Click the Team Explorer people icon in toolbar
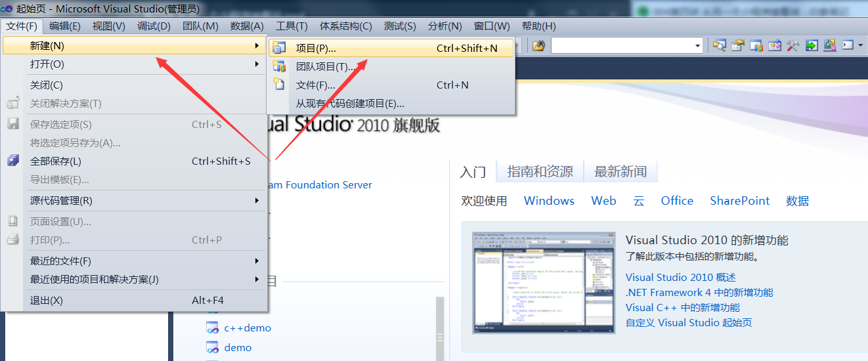 coord(756,45)
